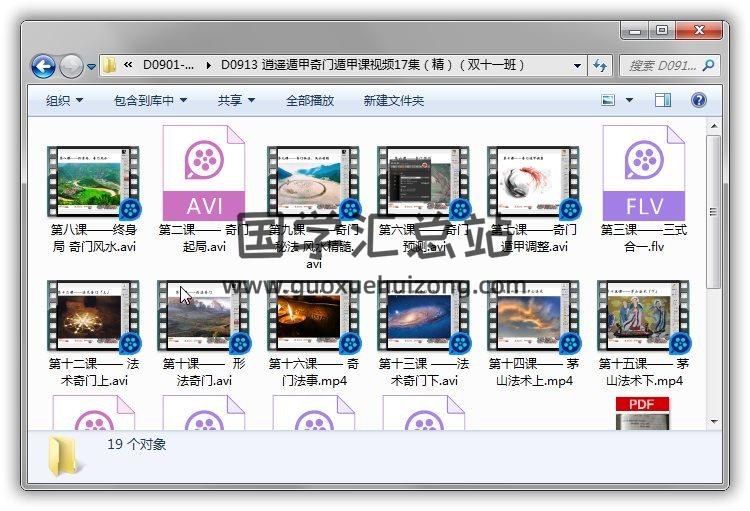750x511 pixels.
Task: Open the 共享 menu
Action: (x=236, y=100)
